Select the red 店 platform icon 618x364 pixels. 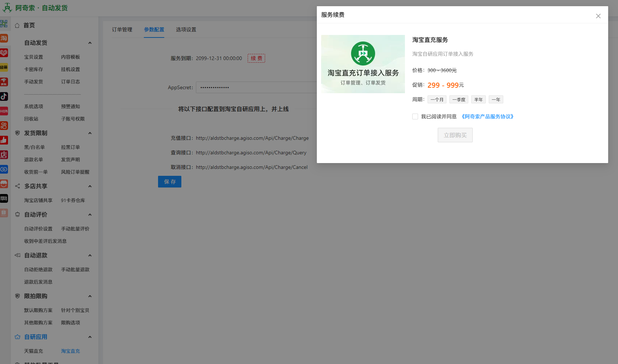click(4, 155)
